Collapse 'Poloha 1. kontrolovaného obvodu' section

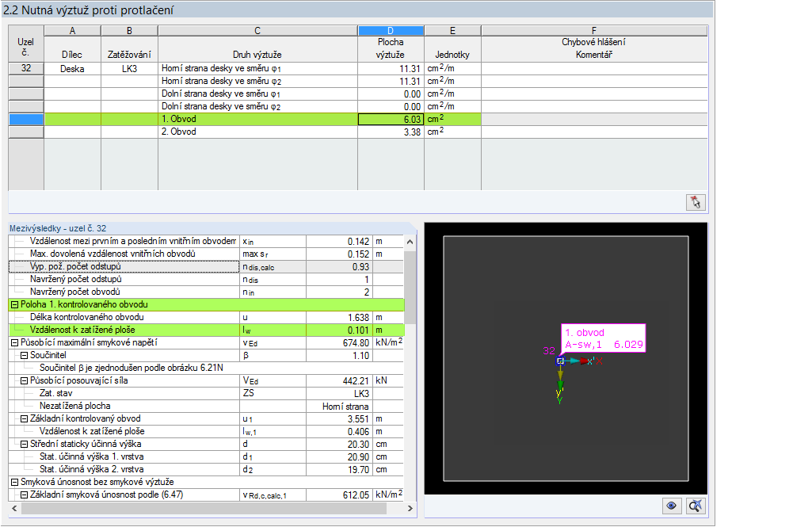[14, 304]
